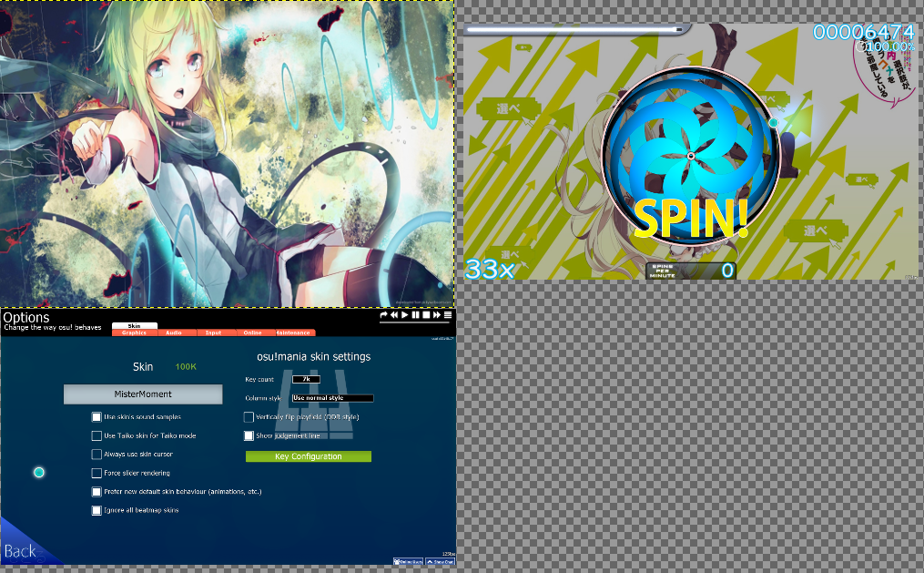
Task: Play the music with the play icon
Action: pyautogui.click(x=405, y=315)
